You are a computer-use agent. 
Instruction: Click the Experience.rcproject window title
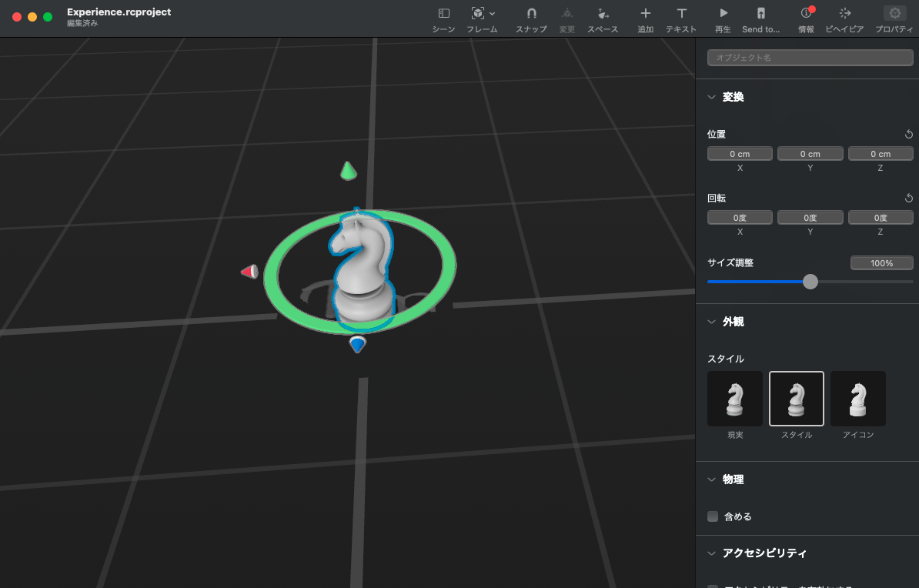[119, 12]
